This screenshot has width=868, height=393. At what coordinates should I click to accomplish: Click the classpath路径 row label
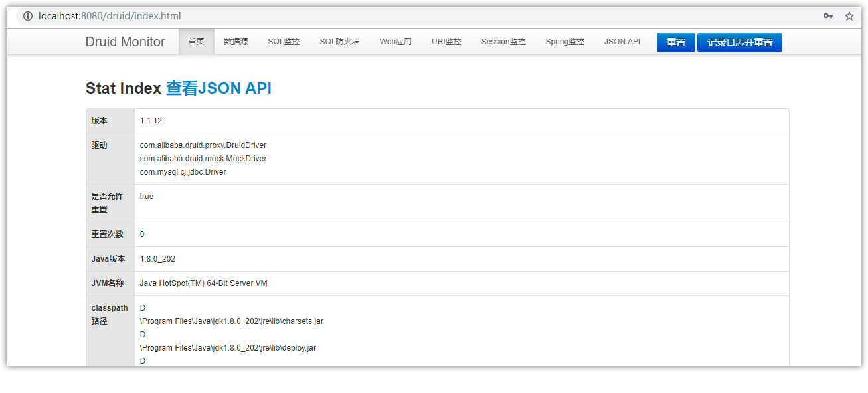pyautogui.click(x=110, y=315)
